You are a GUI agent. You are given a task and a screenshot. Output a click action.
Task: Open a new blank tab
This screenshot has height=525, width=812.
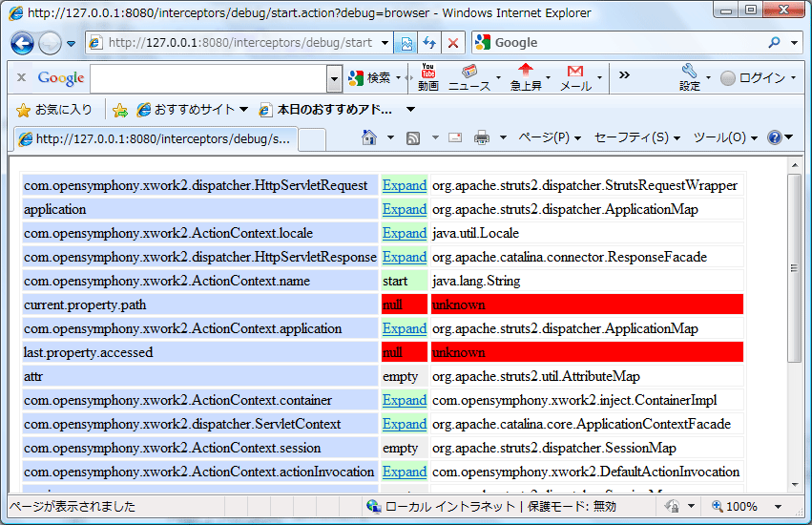pyautogui.click(x=312, y=139)
